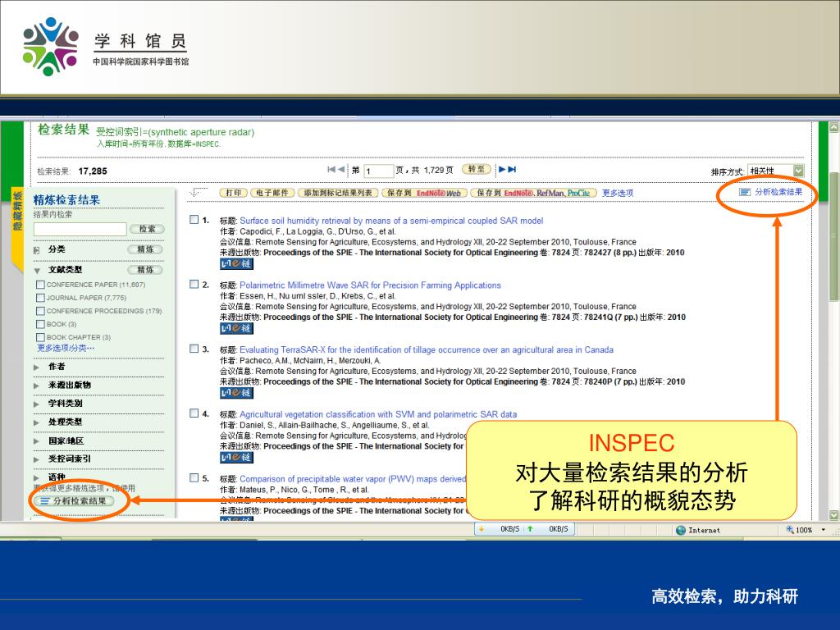Screen dimensions: 840x630
Task: Open the status bar zoom level dropdown arrow
Action: (824, 530)
